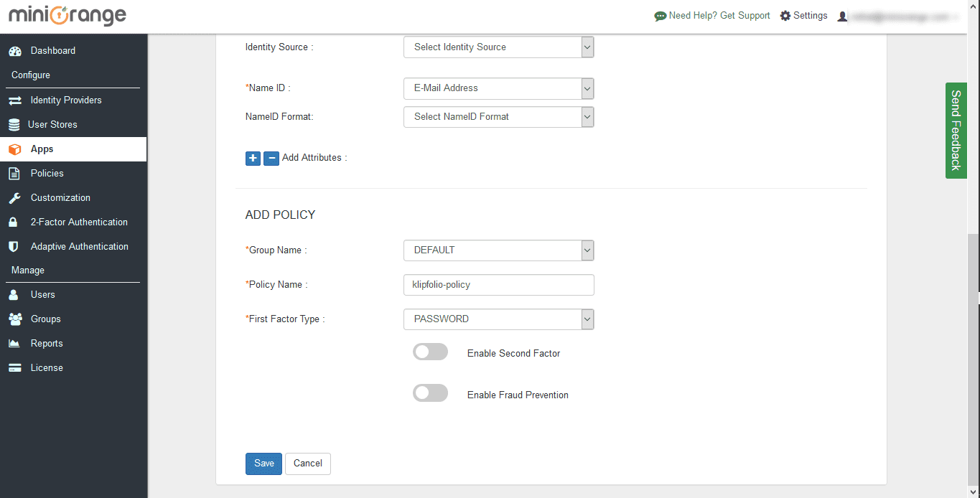Click the User Stores database icon

coord(14,125)
